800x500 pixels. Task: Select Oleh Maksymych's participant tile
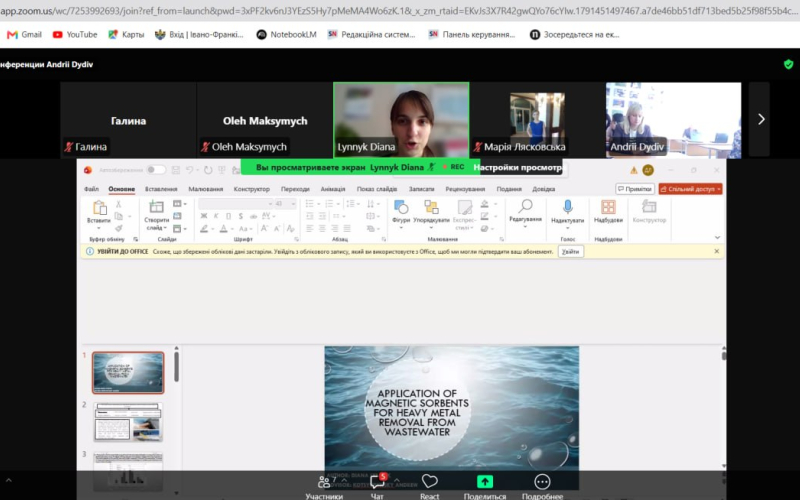[265, 119]
